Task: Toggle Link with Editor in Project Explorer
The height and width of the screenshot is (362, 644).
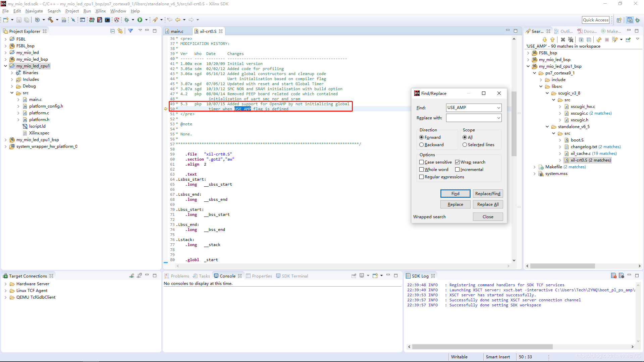Action: pos(120,31)
